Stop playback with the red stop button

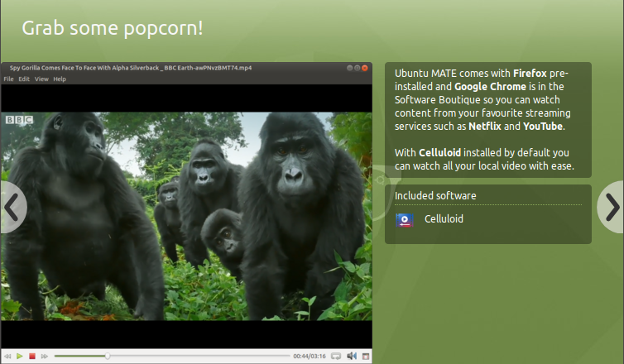(32, 356)
